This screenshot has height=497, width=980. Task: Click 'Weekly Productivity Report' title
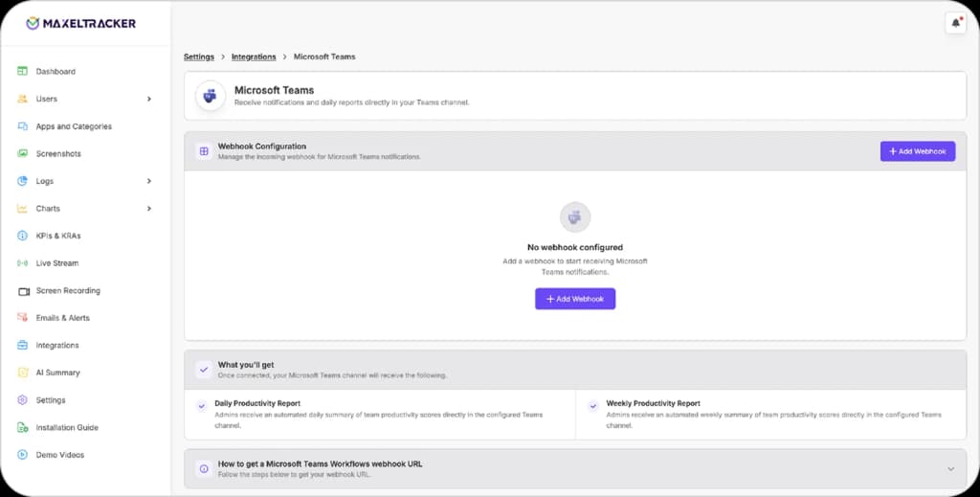[653, 404]
